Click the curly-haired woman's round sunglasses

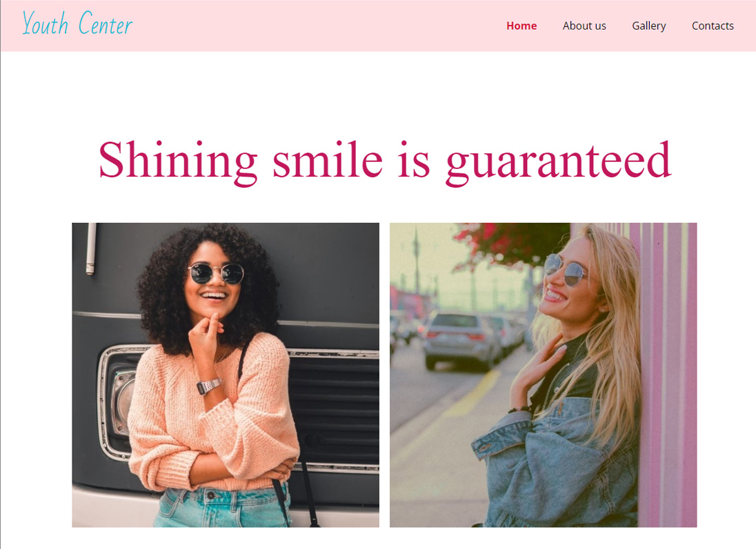pyautogui.click(x=217, y=273)
